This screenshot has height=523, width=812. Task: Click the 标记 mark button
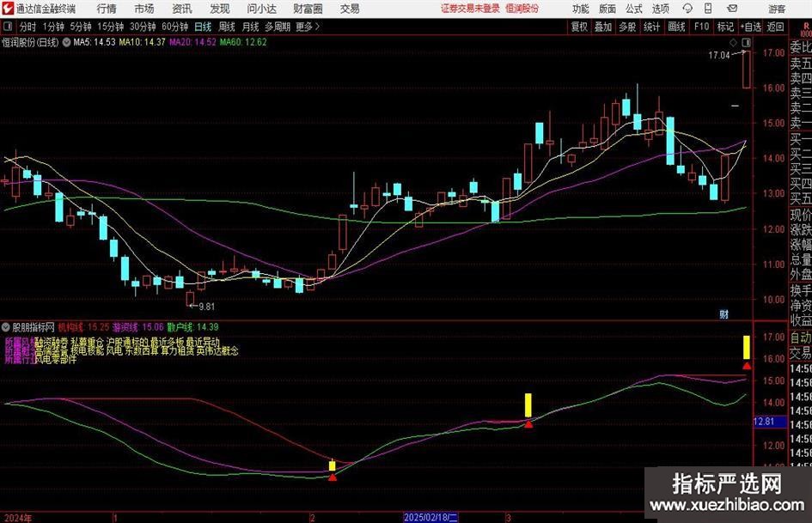click(x=725, y=27)
